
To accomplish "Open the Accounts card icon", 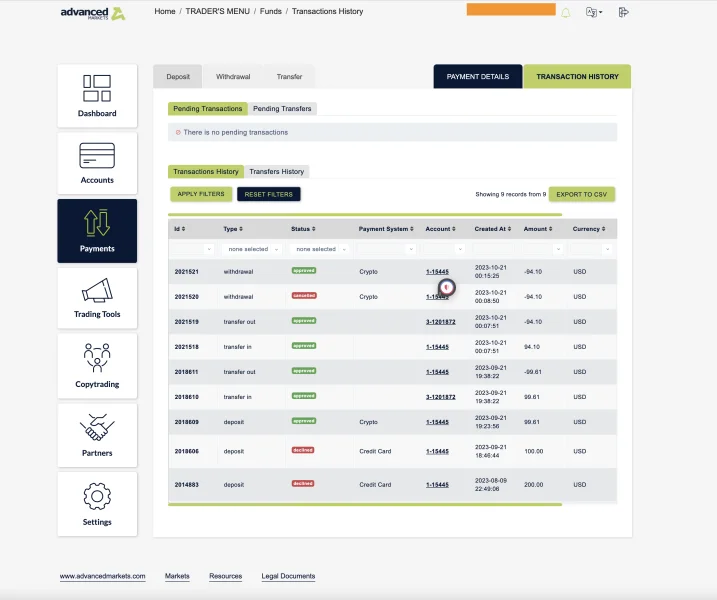I will [x=97, y=155].
